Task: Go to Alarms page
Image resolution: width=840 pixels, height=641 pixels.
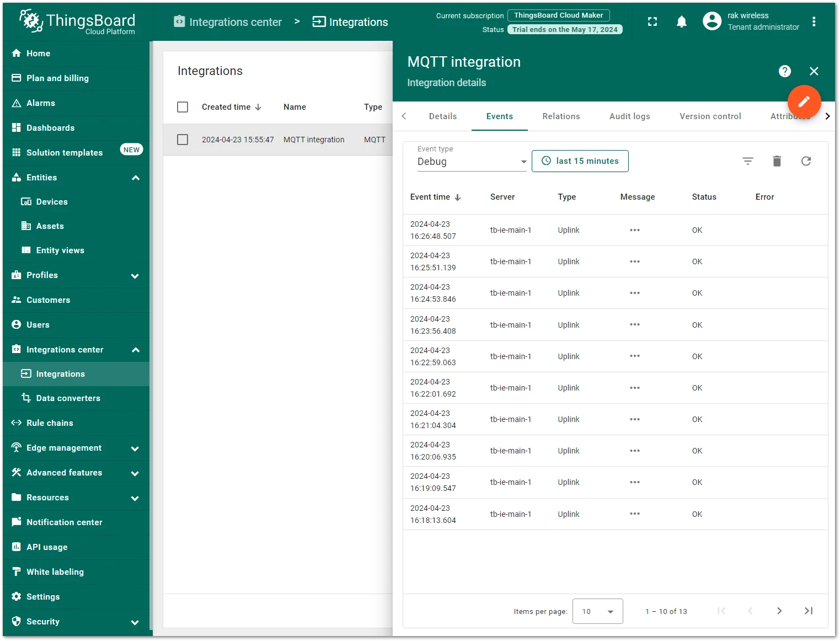Action: click(76, 103)
